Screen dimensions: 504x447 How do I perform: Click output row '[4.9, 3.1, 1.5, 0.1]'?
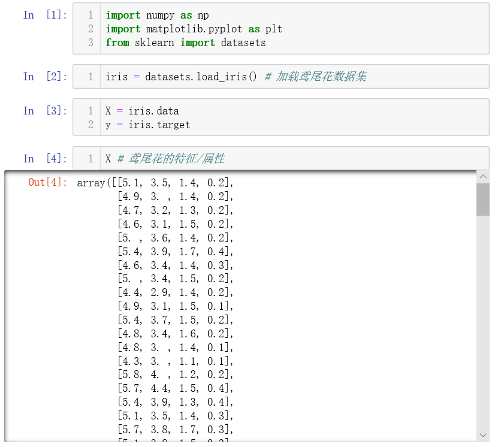(x=175, y=306)
